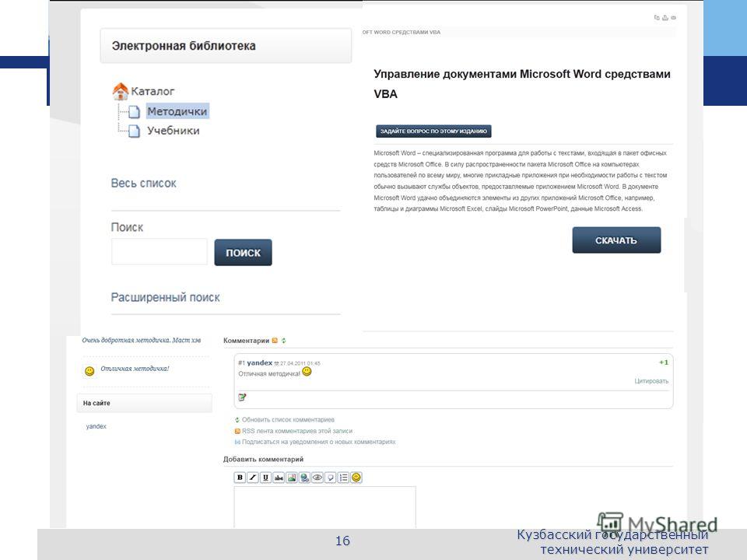The image size is (747, 560).
Task: Click Подписаться на уведомления о новых комментариях
Action: (x=318, y=442)
